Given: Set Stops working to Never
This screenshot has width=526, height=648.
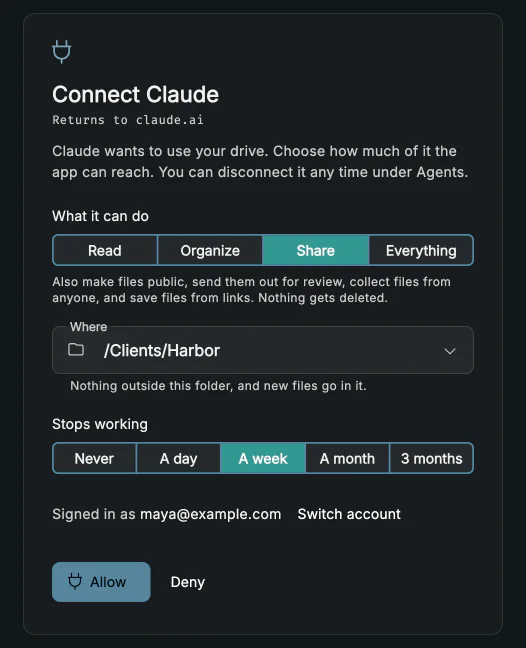Looking at the screenshot, I should 95,458.
